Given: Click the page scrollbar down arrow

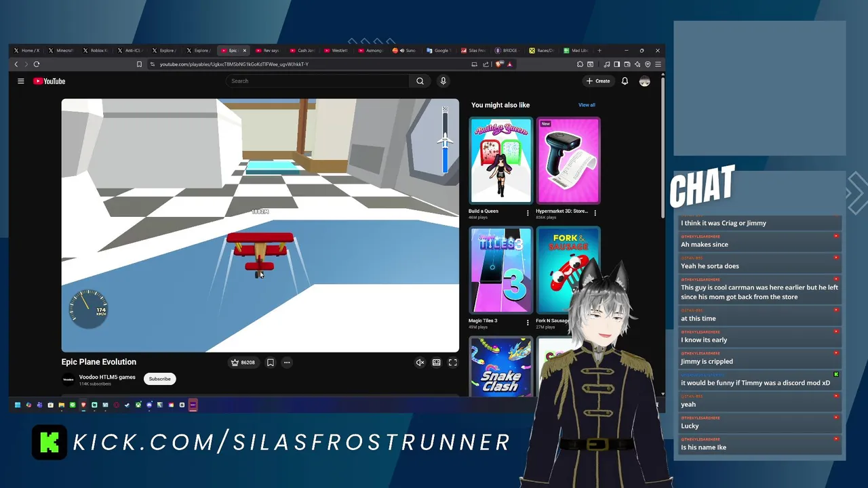Looking at the screenshot, I should 663,394.
